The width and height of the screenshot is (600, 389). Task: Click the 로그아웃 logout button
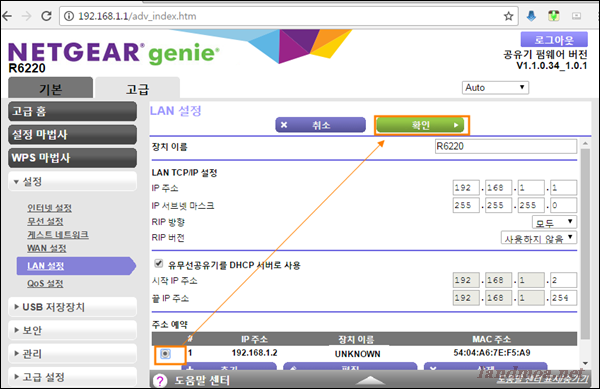(554, 39)
